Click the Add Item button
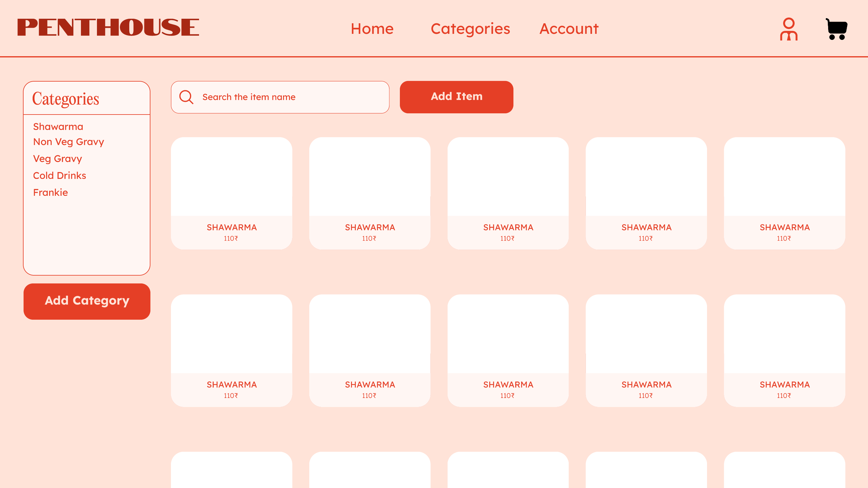This screenshot has width=868, height=488. click(457, 97)
